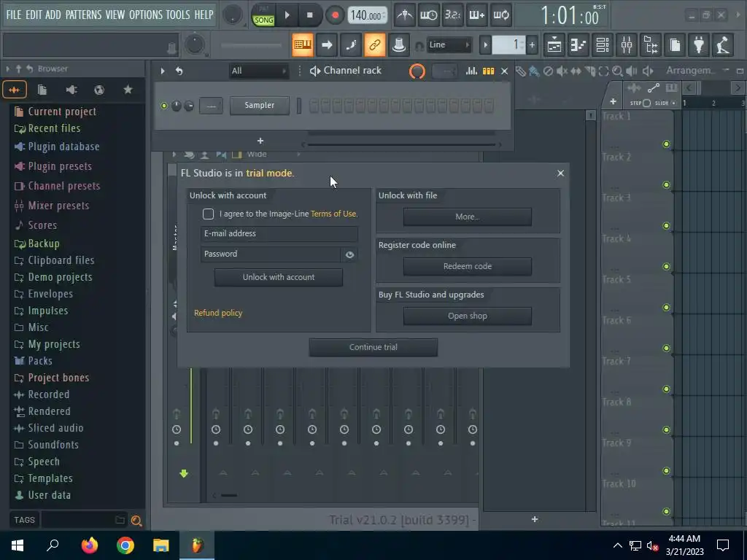The width and height of the screenshot is (747, 560).
Task: Toggle loop recording icon
Action: tap(500, 15)
